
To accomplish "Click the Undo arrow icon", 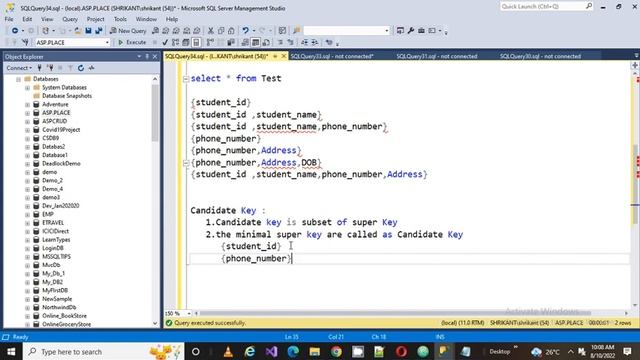I will tap(245, 31).
